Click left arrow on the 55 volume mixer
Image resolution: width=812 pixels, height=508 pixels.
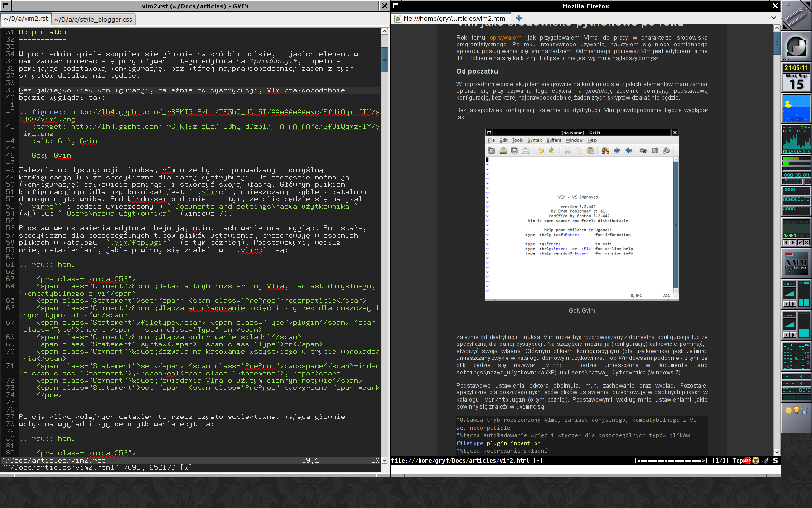786,335
